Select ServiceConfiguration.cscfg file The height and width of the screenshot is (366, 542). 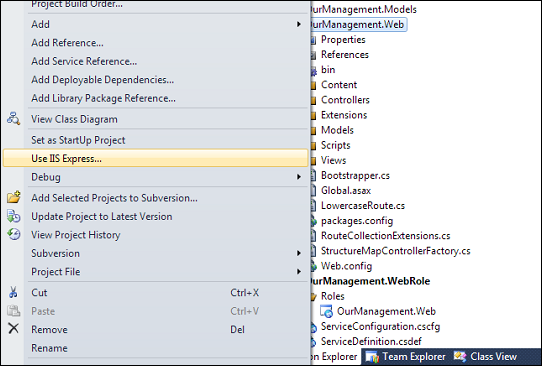click(381, 327)
